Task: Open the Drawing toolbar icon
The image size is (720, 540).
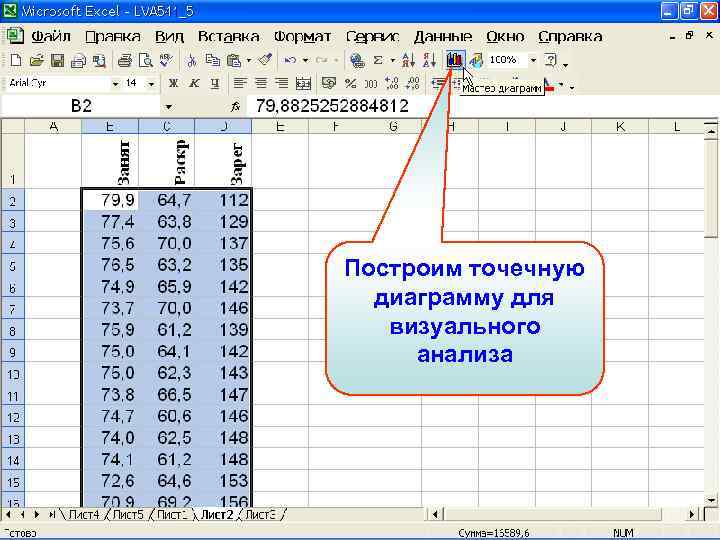Action: 476,60
